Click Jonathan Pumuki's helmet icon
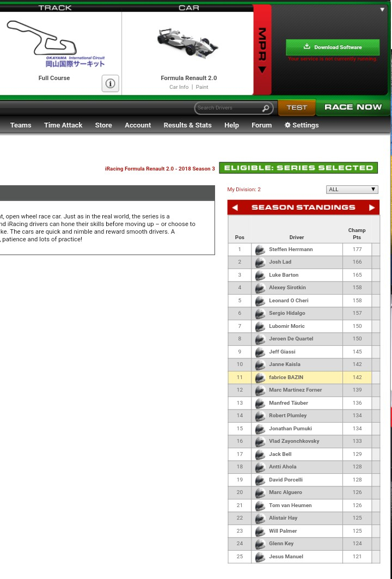Screen dimensions: 392x579 point(260,428)
